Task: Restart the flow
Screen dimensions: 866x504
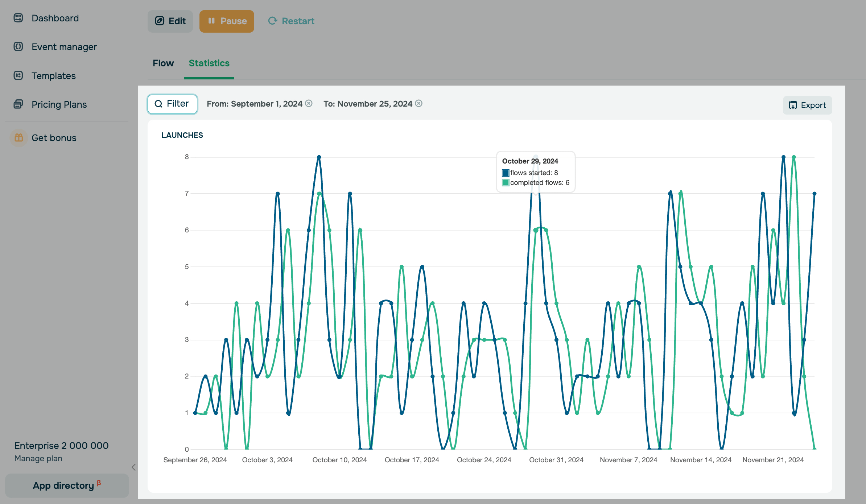Action: pos(291,21)
